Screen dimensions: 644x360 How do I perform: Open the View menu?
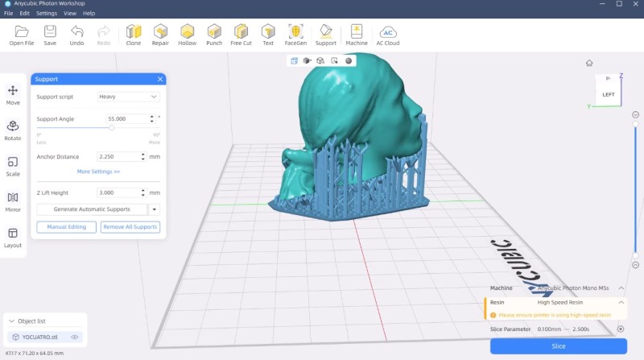coord(70,13)
